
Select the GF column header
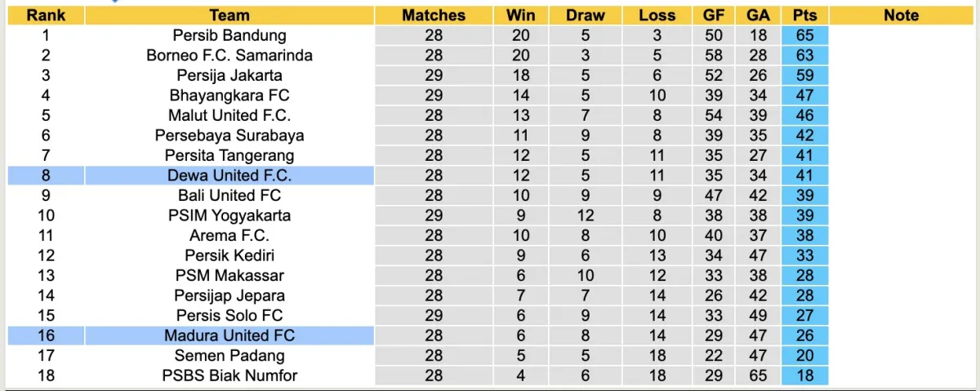point(713,16)
